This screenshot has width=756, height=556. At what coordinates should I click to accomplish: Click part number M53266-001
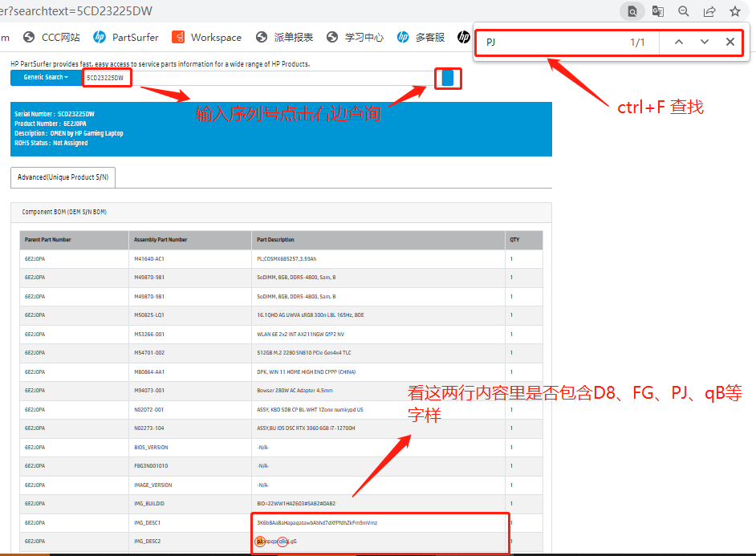(x=149, y=334)
